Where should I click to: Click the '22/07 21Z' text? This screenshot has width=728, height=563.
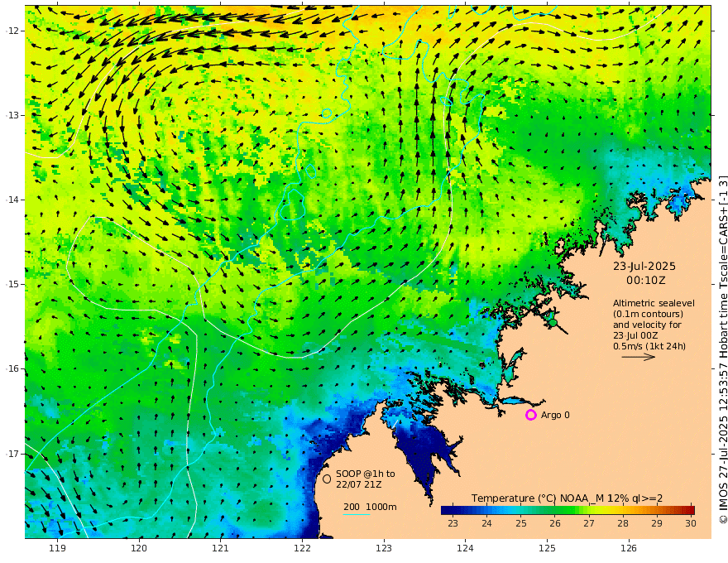[359, 484]
